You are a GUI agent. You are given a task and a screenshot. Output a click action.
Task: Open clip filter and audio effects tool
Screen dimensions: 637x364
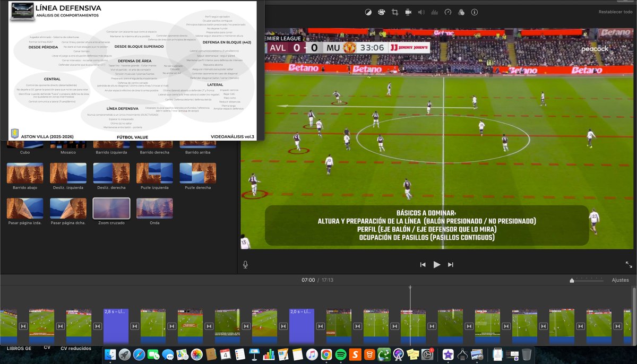461,12
